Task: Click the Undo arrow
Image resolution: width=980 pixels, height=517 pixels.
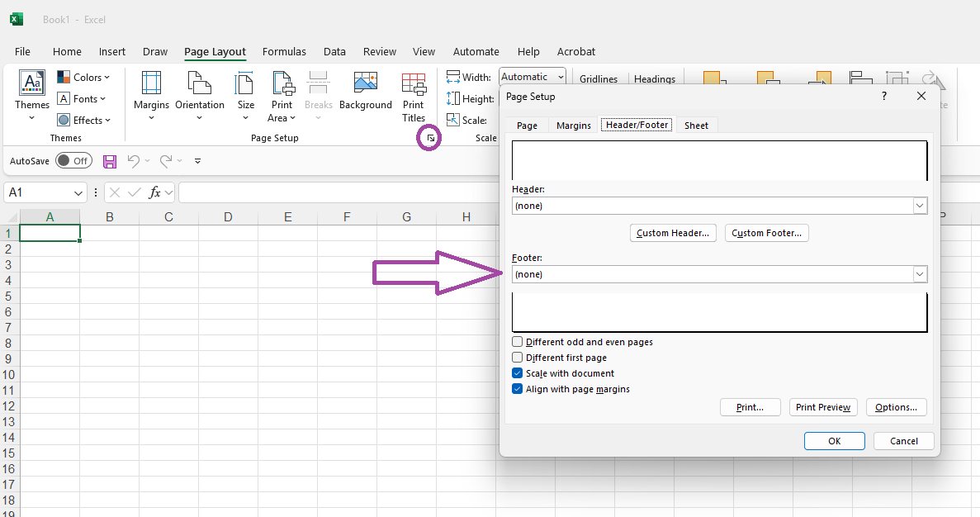Action: pyautogui.click(x=133, y=161)
